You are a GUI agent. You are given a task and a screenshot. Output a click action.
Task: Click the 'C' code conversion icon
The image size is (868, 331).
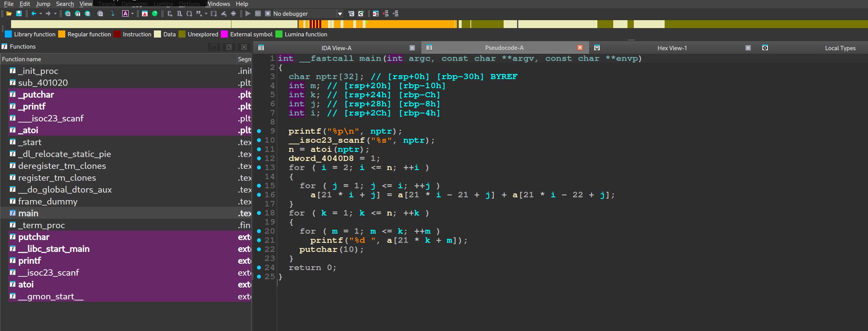pyautogui.click(x=170, y=13)
